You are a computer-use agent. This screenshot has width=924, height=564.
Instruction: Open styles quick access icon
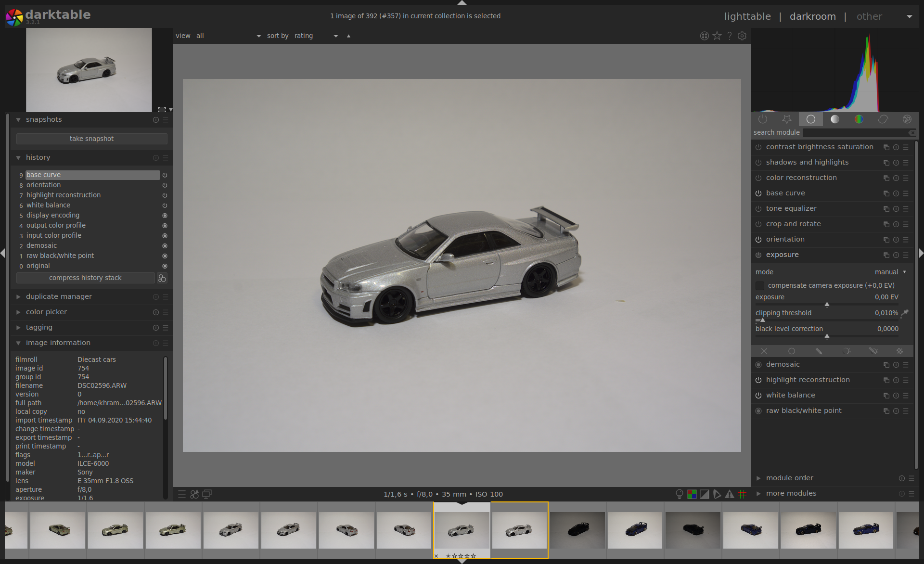pos(194,494)
